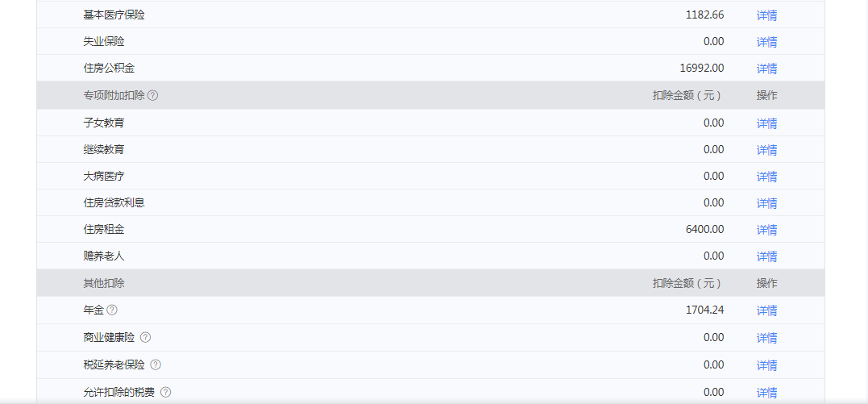Screen dimensions: 868x404
Task: Open 详情 for 大病医疗
Action: click(x=766, y=177)
